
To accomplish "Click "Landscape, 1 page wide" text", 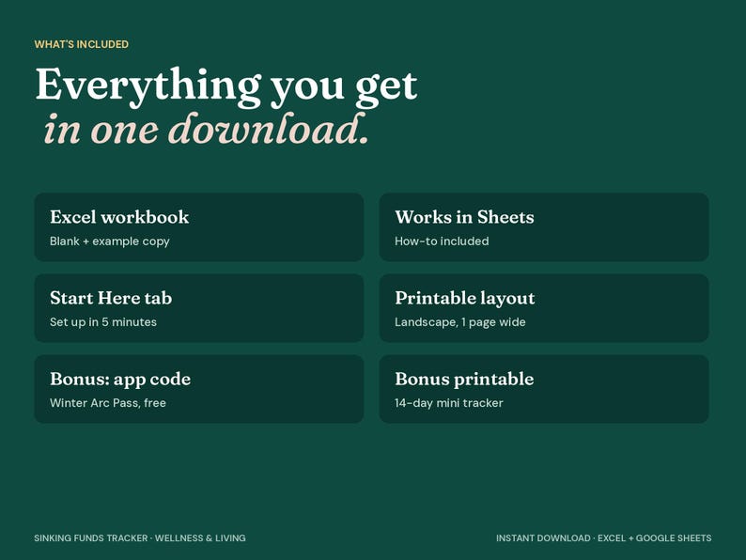I will (460, 322).
